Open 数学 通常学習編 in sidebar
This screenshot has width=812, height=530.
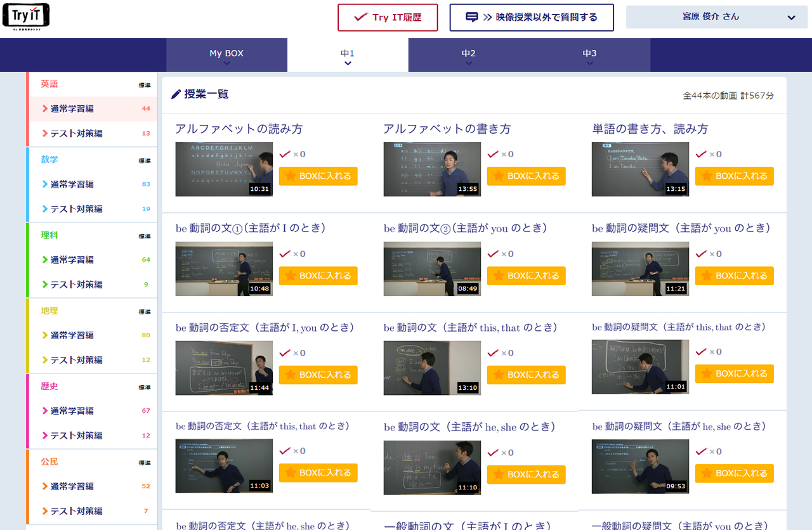(x=72, y=184)
